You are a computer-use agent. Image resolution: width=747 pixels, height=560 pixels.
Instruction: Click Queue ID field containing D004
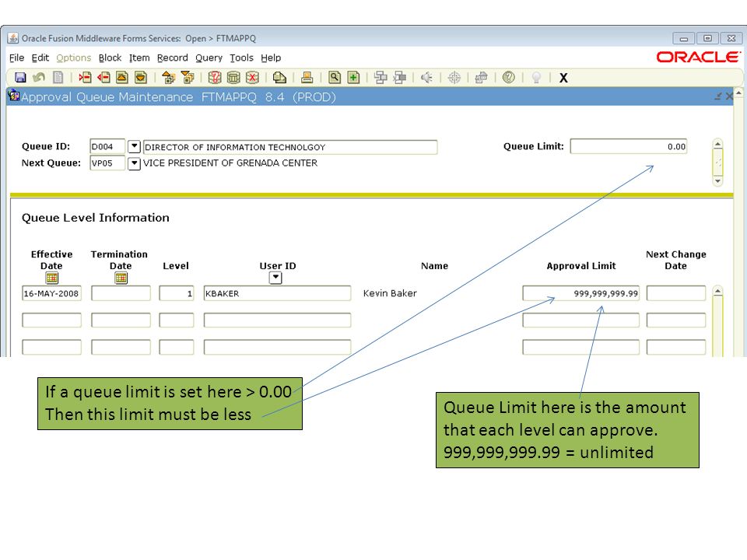pos(107,147)
